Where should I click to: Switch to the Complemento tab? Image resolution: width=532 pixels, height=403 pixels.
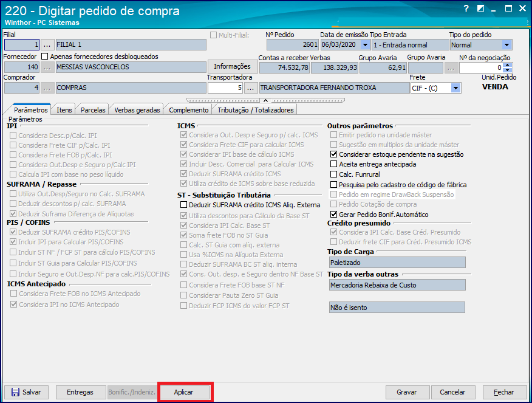[189, 110]
